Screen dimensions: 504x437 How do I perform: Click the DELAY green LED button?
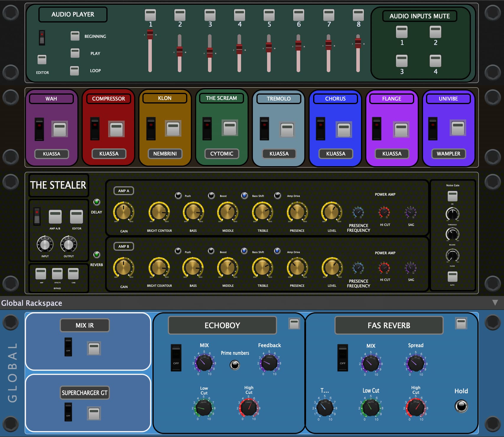pyautogui.click(x=97, y=202)
